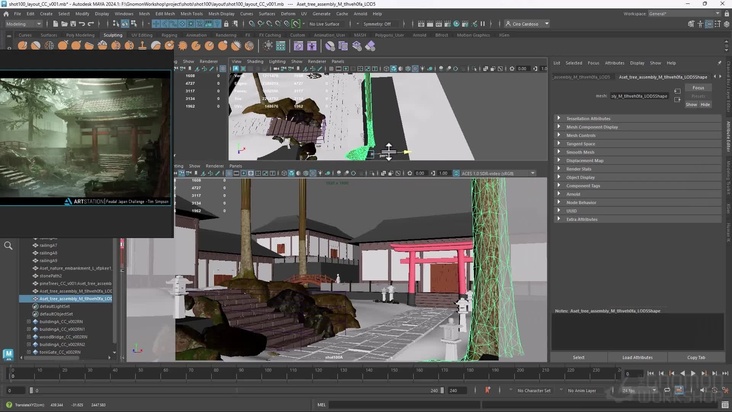732x412 pixels.
Task: Expand Mesh Component Display section
Action: click(637, 127)
